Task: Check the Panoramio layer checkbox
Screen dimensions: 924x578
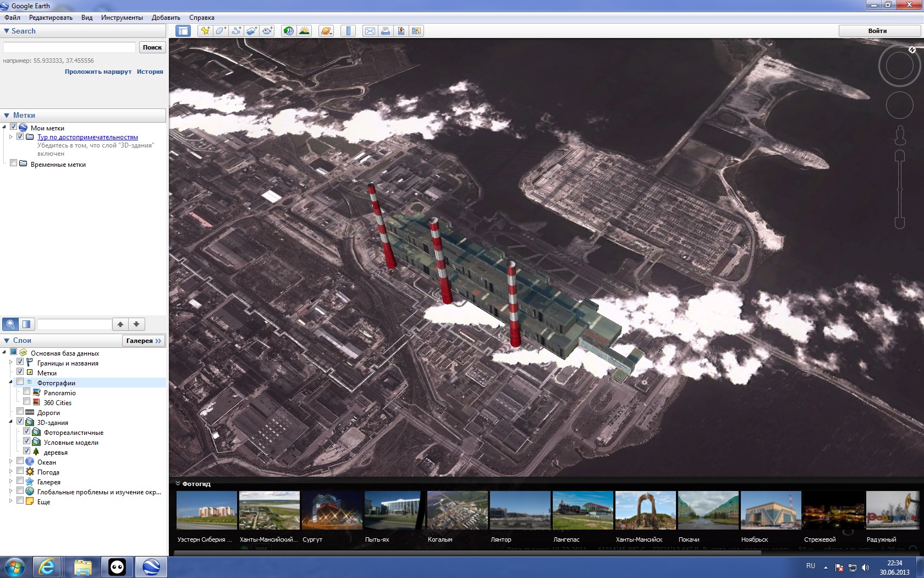Action: pos(26,392)
